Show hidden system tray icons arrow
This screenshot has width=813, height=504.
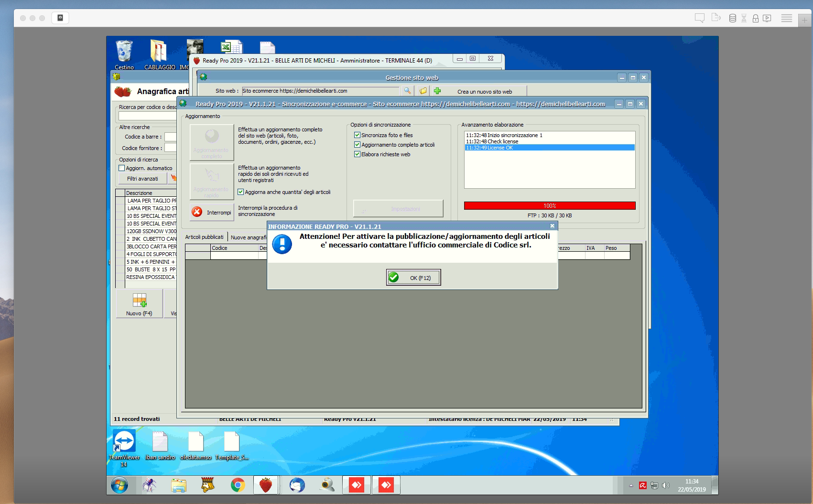pyautogui.click(x=631, y=485)
